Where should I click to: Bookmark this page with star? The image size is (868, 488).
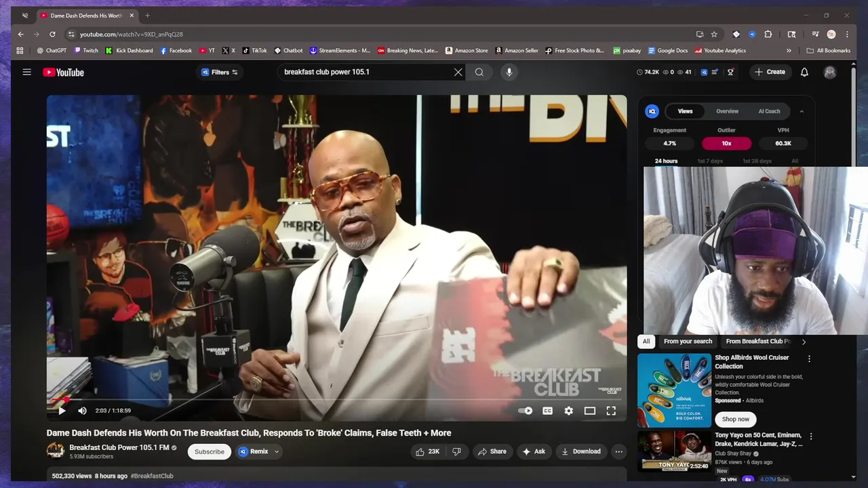pos(714,34)
